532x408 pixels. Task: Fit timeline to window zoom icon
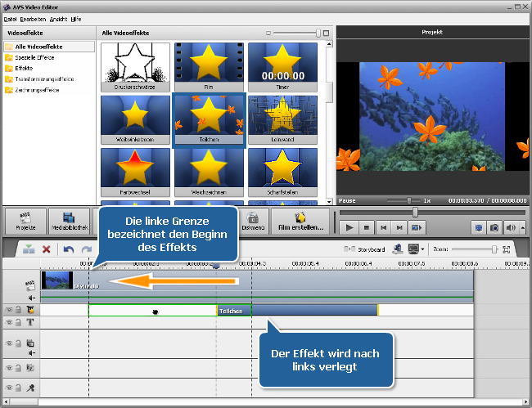[x=507, y=249]
